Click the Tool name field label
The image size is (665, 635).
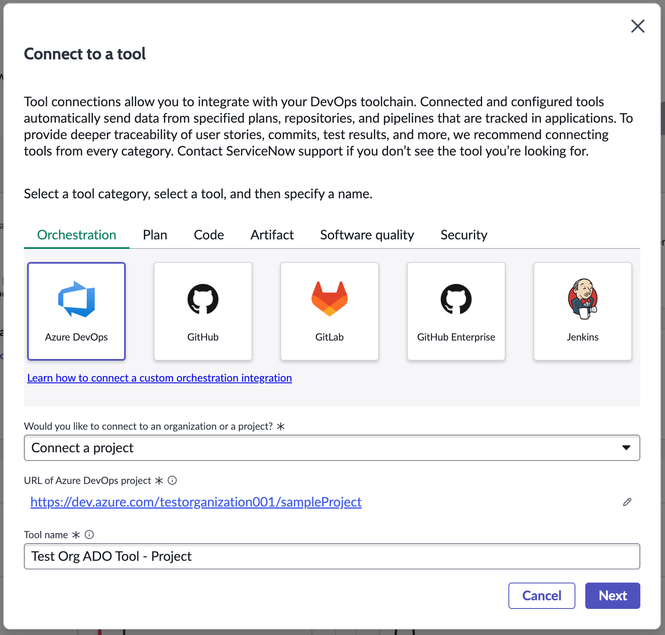tap(46, 534)
